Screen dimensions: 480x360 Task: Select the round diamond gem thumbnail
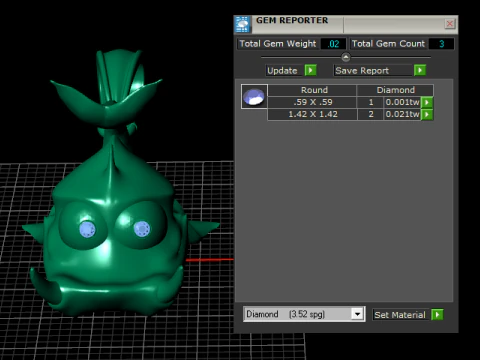pos(254,97)
